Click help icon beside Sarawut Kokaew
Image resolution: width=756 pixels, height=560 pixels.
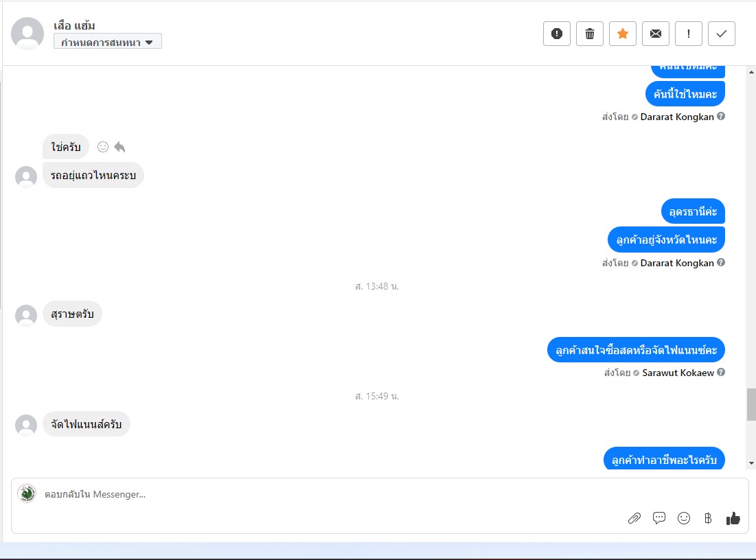tap(721, 373)
